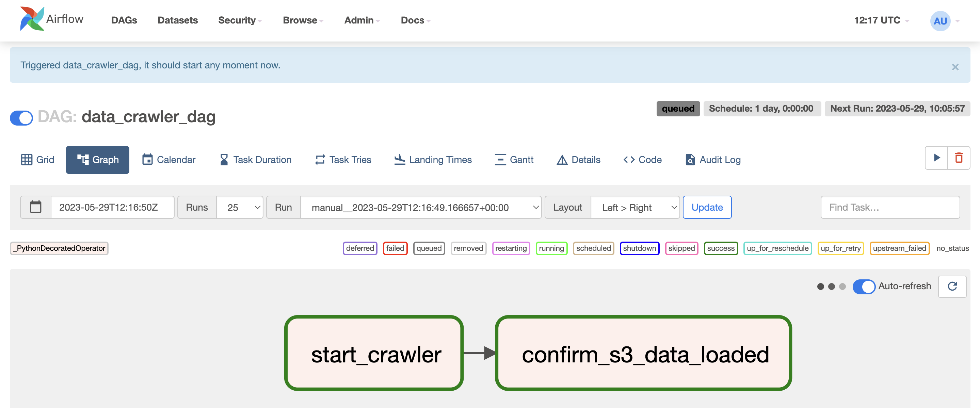Trigger DAG with the play button
The height and width of the screenshot is (408, 980).
click(x=936, y=158)
